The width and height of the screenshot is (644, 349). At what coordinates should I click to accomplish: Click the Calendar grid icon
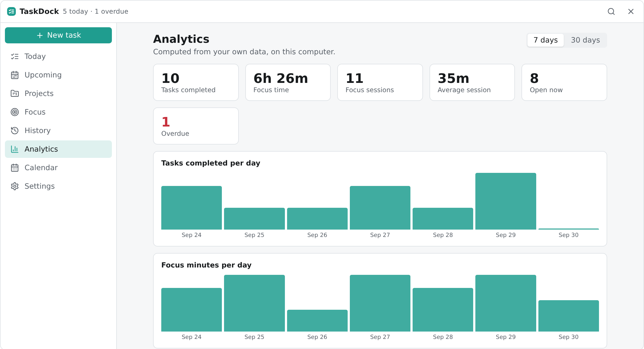(15, 168)
